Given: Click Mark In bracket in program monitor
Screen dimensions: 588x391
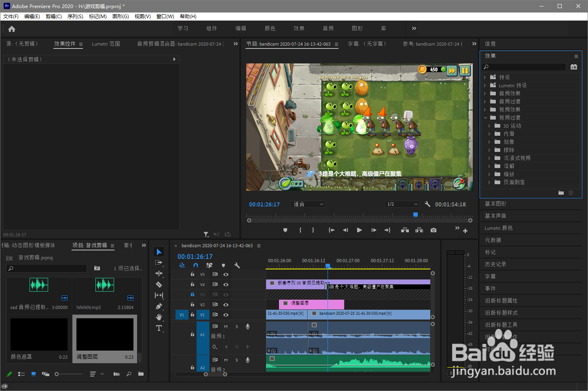Looking at the screenshot, I should click(x=300, y=230).
